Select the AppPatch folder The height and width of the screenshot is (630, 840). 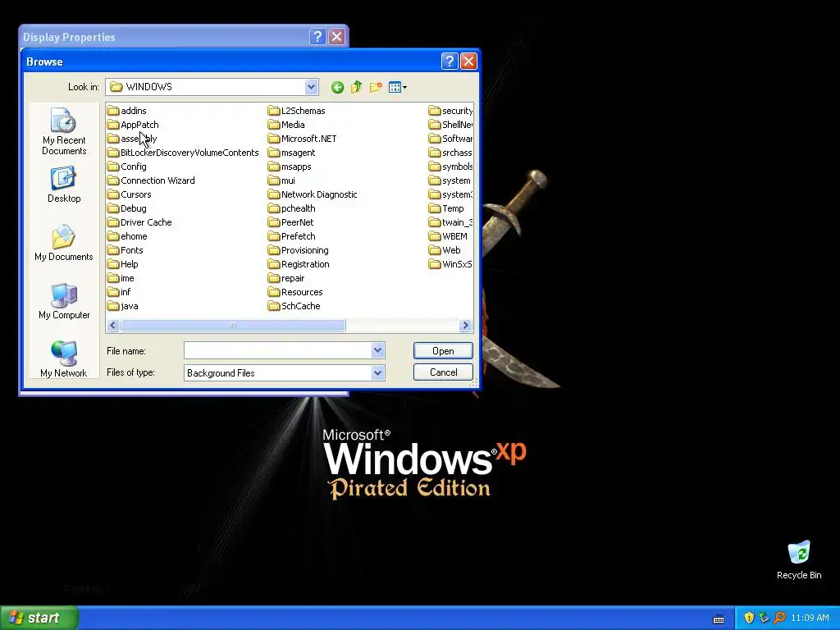[x=133, y=125]
